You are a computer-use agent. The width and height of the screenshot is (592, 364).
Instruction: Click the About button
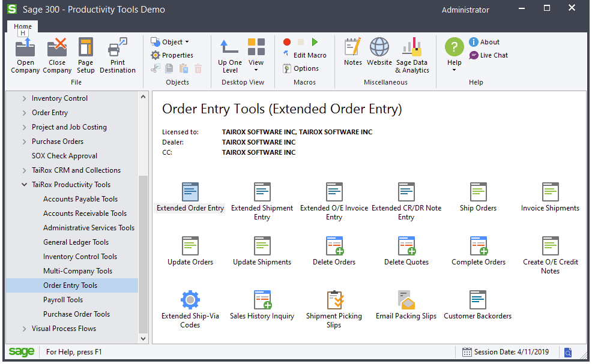tap(484, 42)
